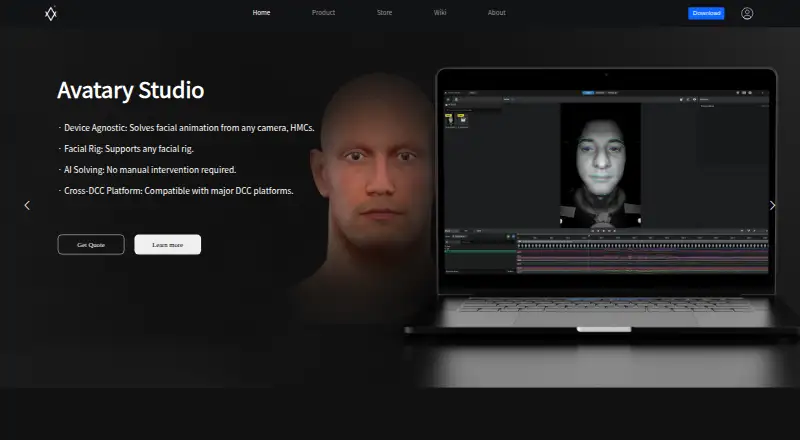This screenshot has width=800, height=440.
Task: Open the Wiki page
Action: click(x=440, y=13)
